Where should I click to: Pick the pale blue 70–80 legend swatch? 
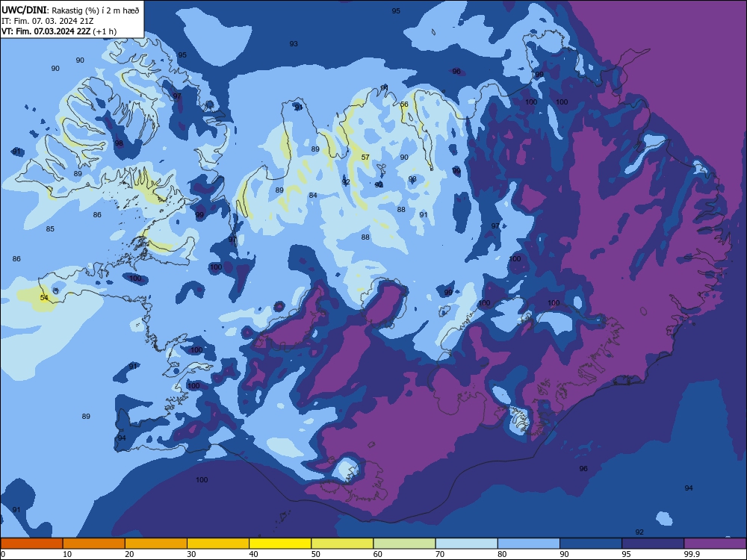coord(466,544)
